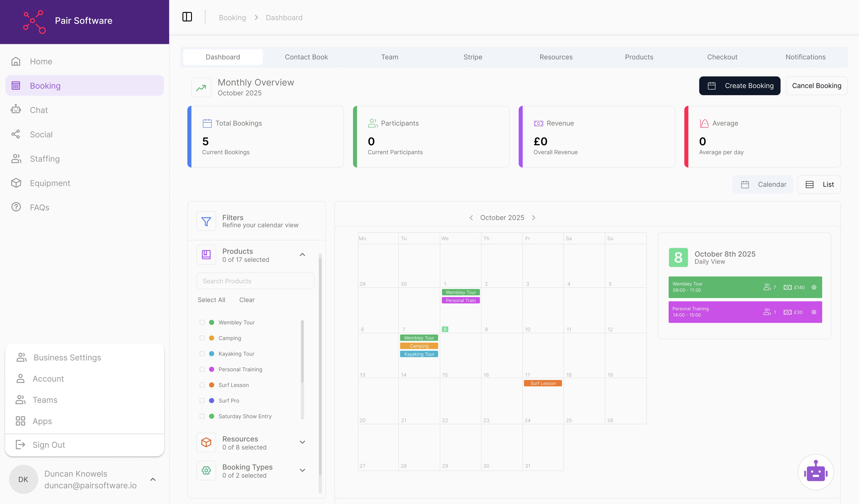Switch to the Contact Book tab
859x504 pixels.
point(306,57)
